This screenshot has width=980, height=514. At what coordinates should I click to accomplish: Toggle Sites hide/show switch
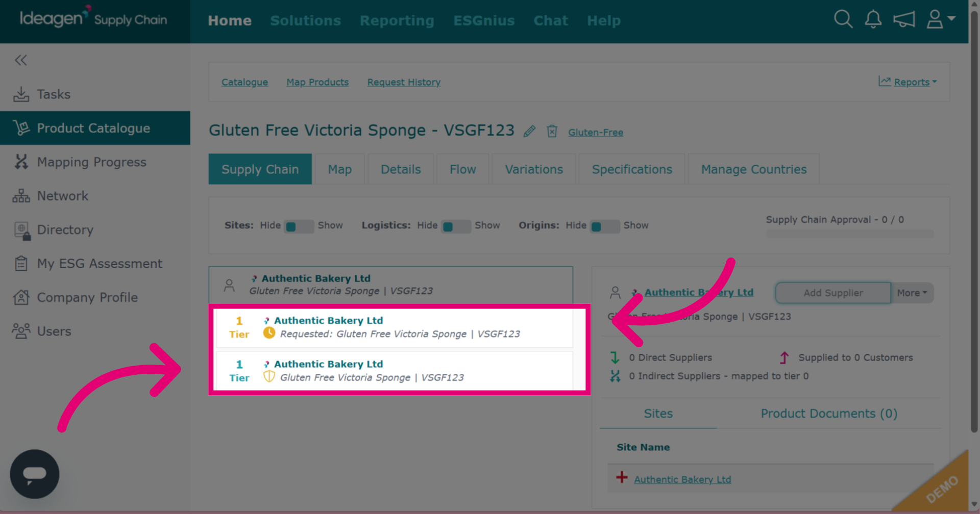tap(299, 226)
